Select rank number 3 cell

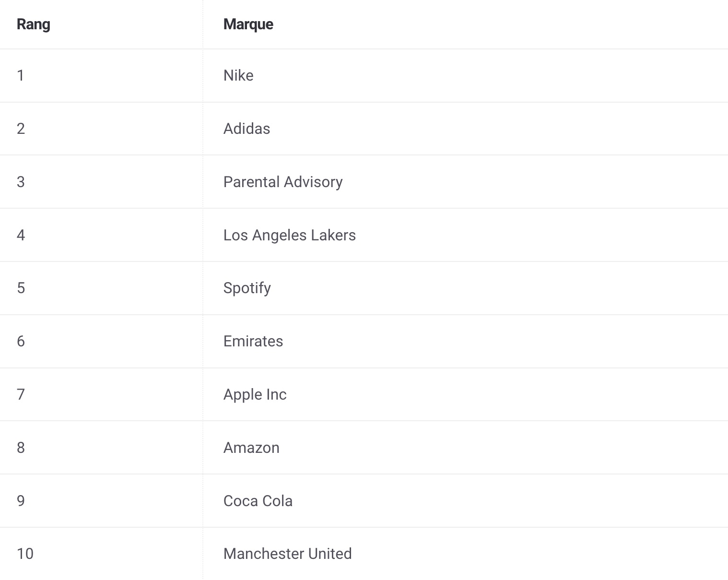pyautogui.click(x=21, y=182)
